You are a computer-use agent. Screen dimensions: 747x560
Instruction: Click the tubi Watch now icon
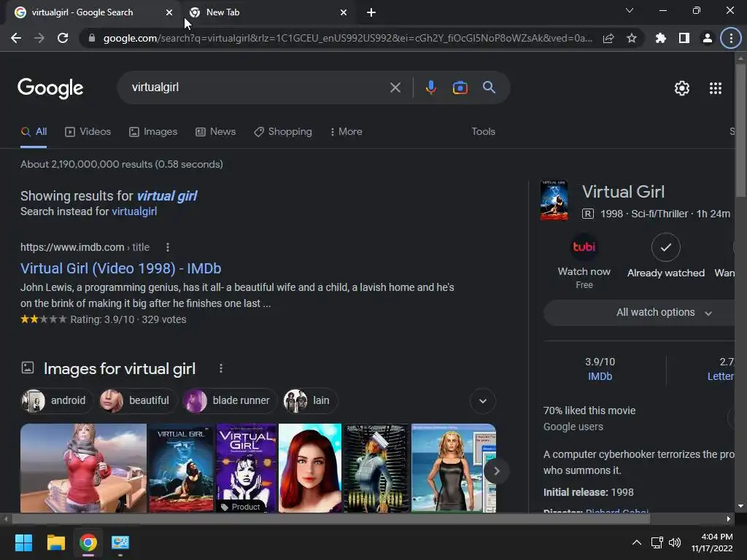coord(584,246)
